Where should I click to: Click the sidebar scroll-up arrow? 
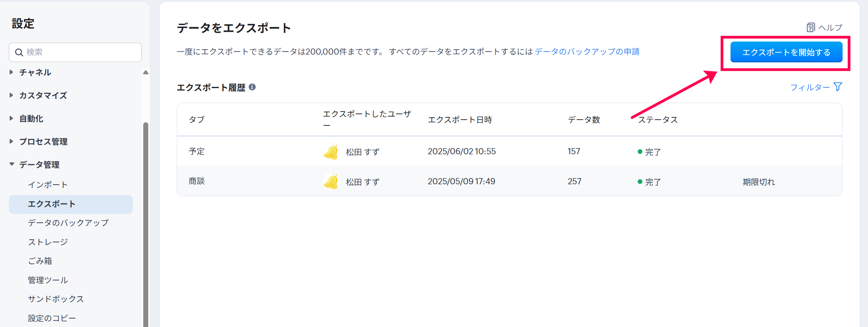(x=146, y=72)
